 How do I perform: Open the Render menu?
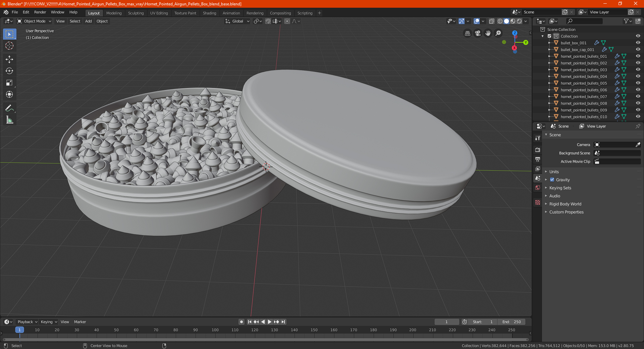coord(40,12)
